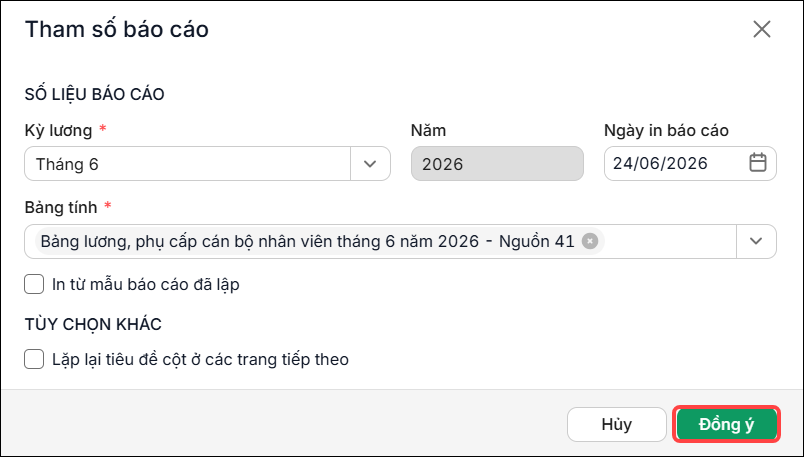Click the TÙY CHỌN KHÁC heading

(x=93, y=324)
